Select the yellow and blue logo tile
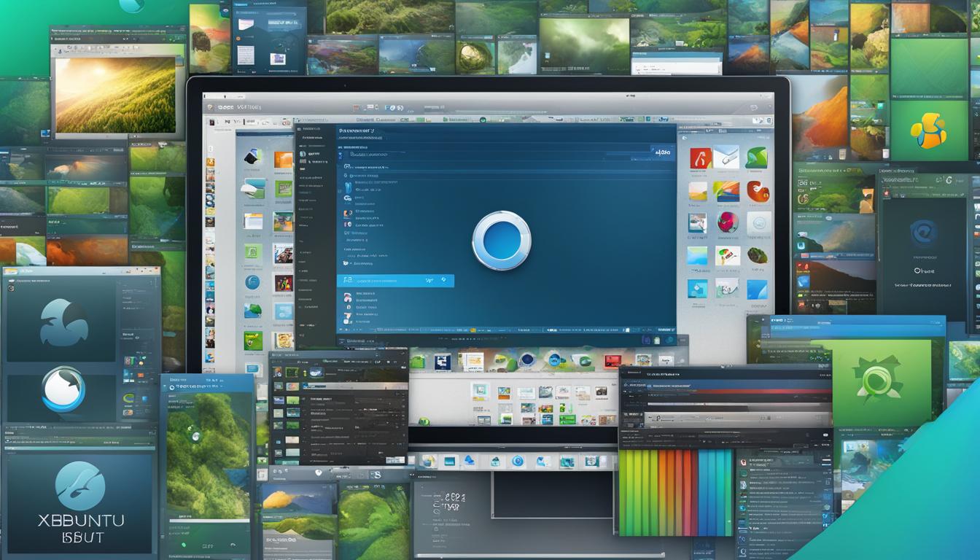Image resolution: width=980 pixels, height=560 pixels. tap(928, 131)
